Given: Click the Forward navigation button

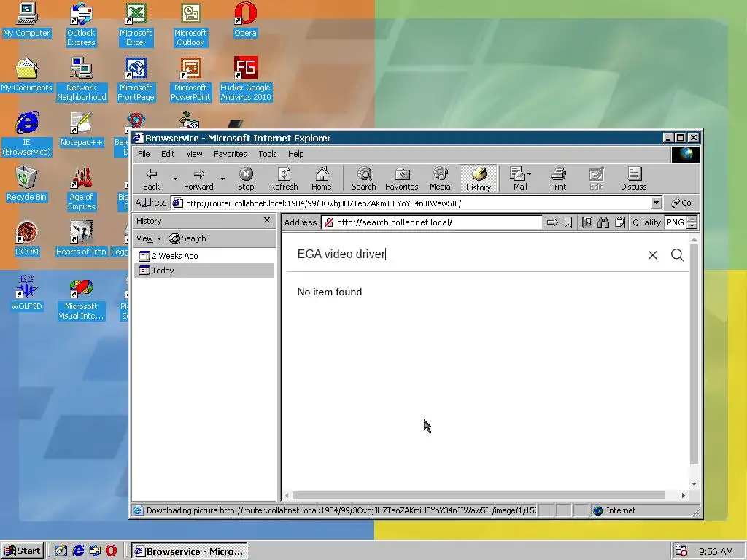Looking at the screenshot, I should (198, 179).
